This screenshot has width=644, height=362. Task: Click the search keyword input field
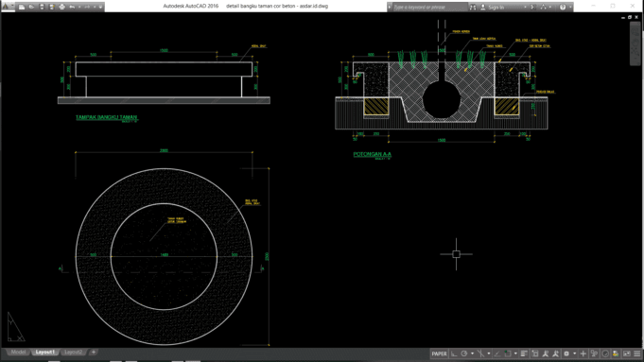(429, 7)
